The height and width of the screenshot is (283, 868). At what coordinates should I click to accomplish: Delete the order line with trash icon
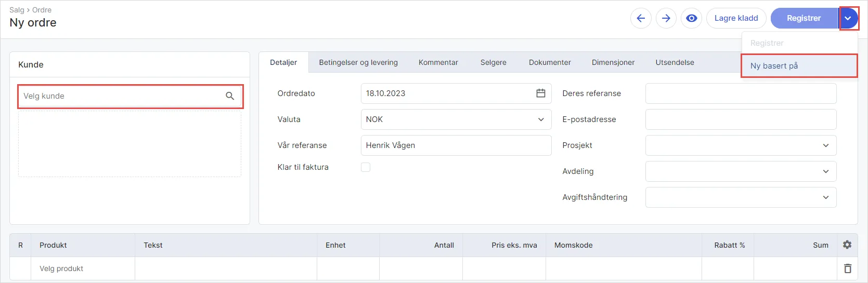point(848,268)
